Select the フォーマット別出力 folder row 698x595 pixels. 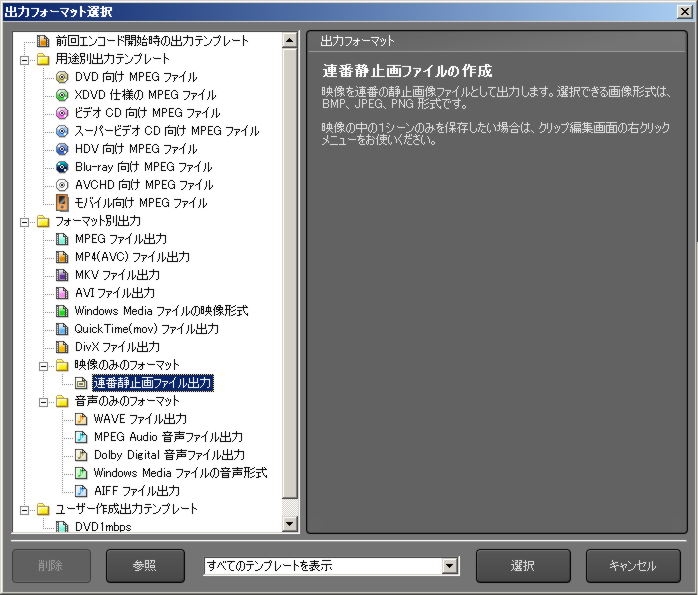pyautogui.click(x=98, y=221)
